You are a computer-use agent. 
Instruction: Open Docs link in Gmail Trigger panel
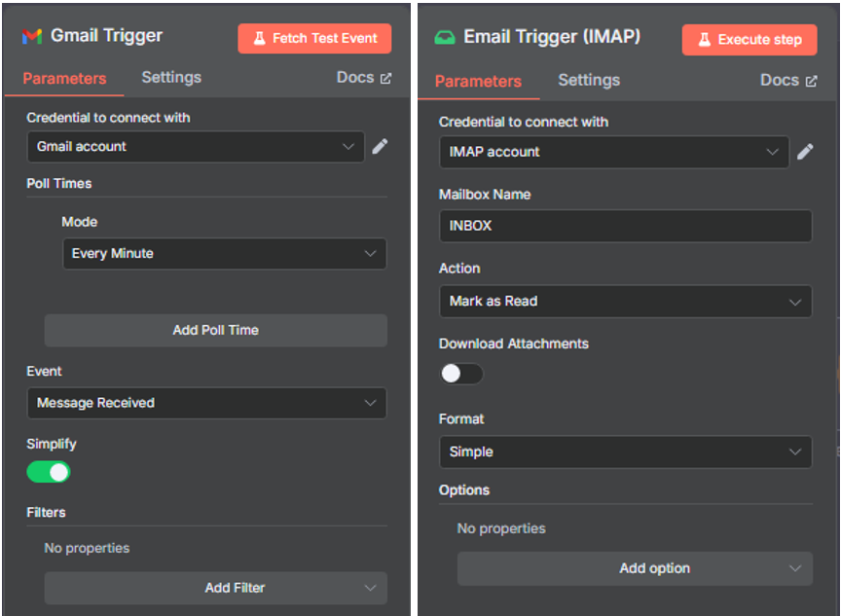[x=364, y=78]
